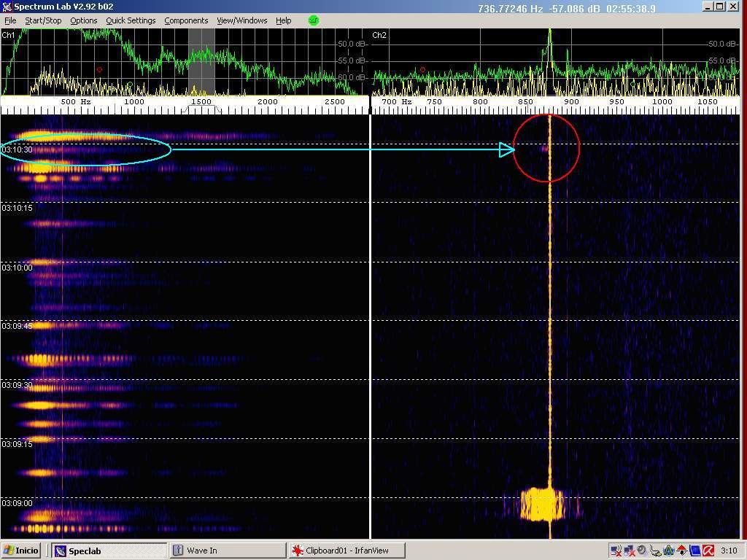
Task: Click the bright signal burst near 03:09:00
Action: tap(543, 505)
